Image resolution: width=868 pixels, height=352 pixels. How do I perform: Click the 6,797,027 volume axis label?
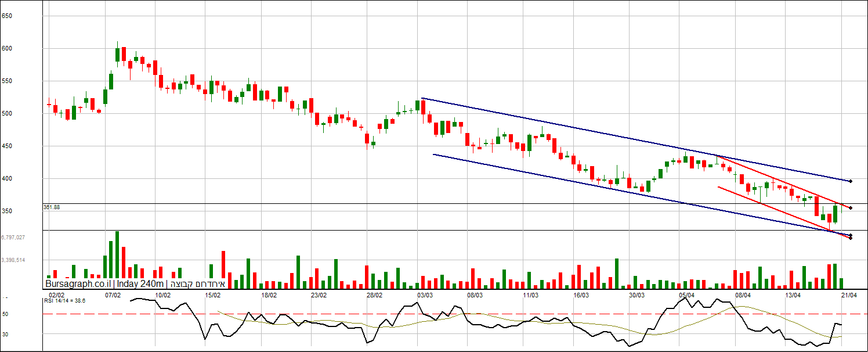[13, 238]
